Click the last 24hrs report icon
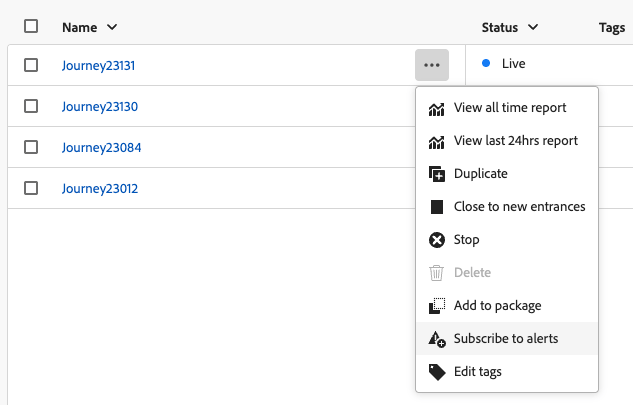The image size is (633, 405). 436,141
